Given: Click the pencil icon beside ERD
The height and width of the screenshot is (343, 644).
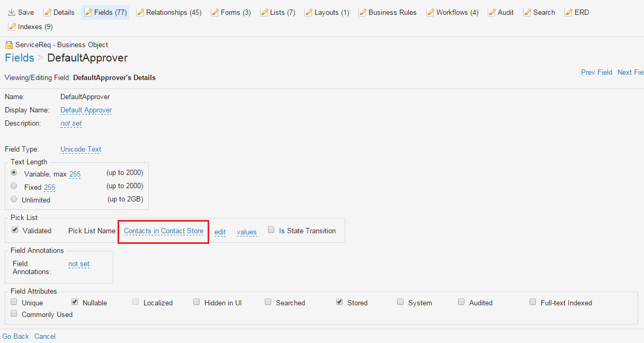Looking at the screenshot, I should (568, 12).
